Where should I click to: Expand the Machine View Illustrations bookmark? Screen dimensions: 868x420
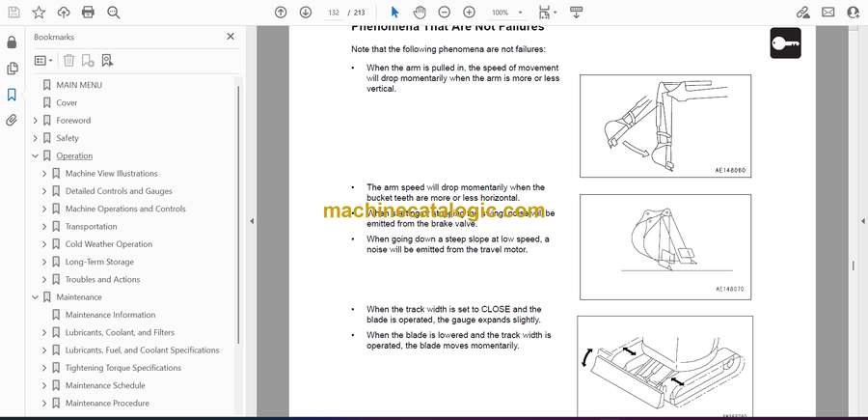pyautogui.click(x=44, y=174)
